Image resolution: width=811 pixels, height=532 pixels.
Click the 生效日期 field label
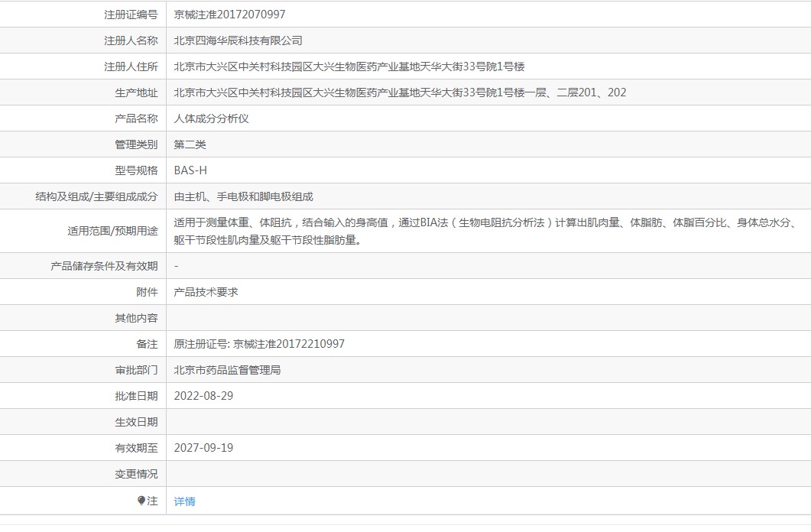(136, 422)
